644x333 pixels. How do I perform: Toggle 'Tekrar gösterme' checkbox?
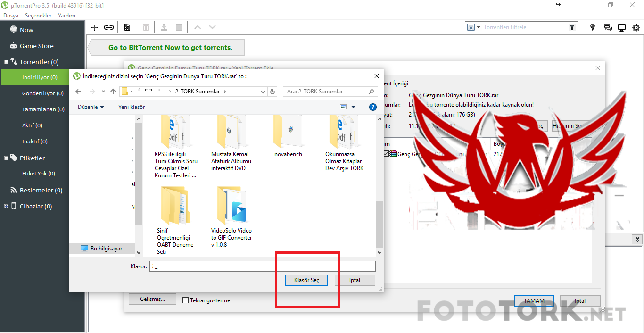click(x=185, y=300)
